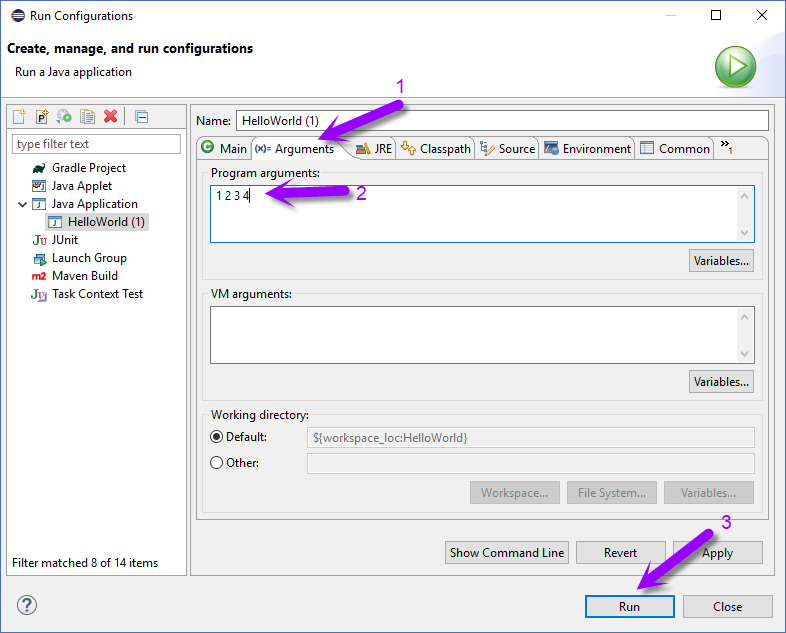This screenshot has width=786, height=633.
Task: Select Launch Group label in the tree
Action: pyautogui.click(x=89, y=258)
